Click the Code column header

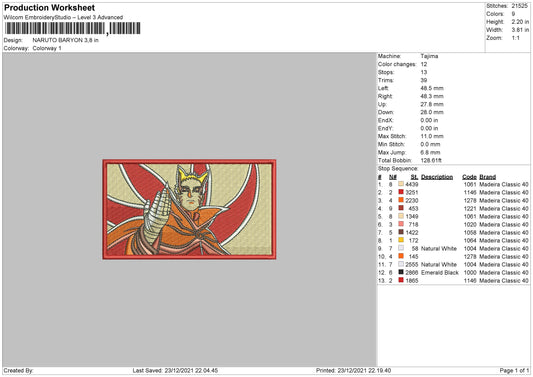(469, 177)
